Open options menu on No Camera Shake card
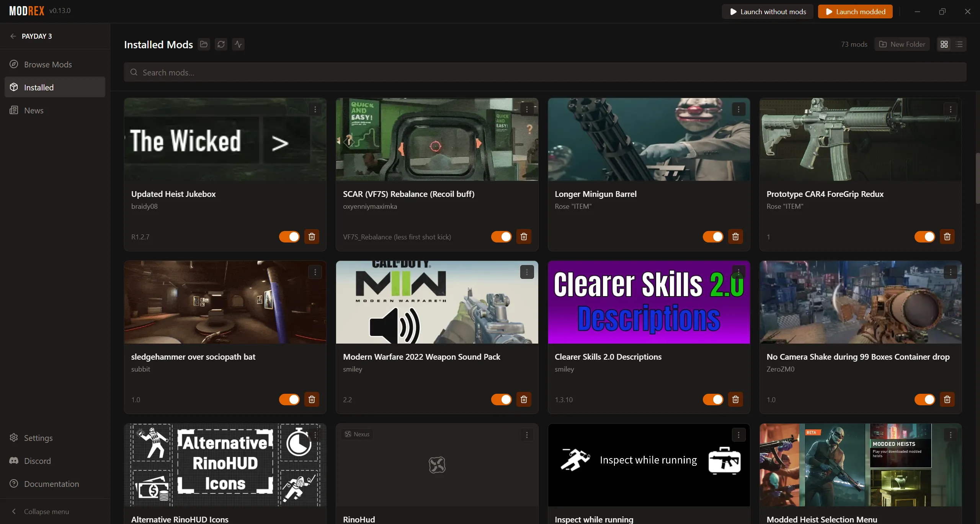 click(951, 272)
